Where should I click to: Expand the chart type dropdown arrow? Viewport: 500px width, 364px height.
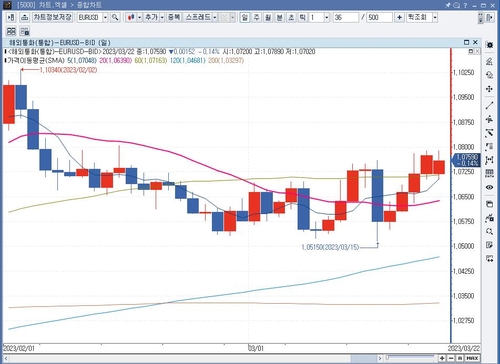[140, 17]
